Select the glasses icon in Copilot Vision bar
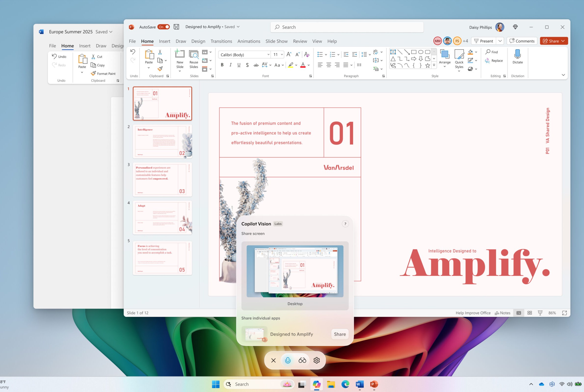 [302, 360]
